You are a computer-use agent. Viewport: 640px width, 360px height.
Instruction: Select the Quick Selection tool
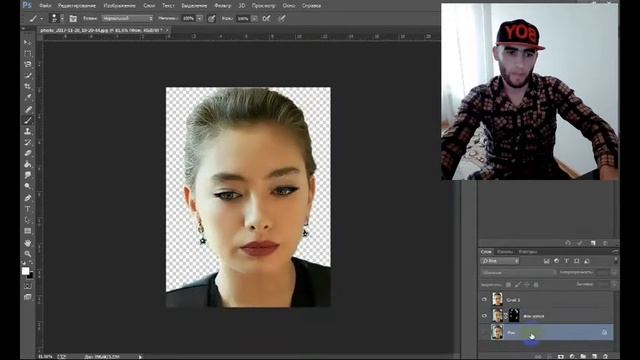click(x=28, y=76)
